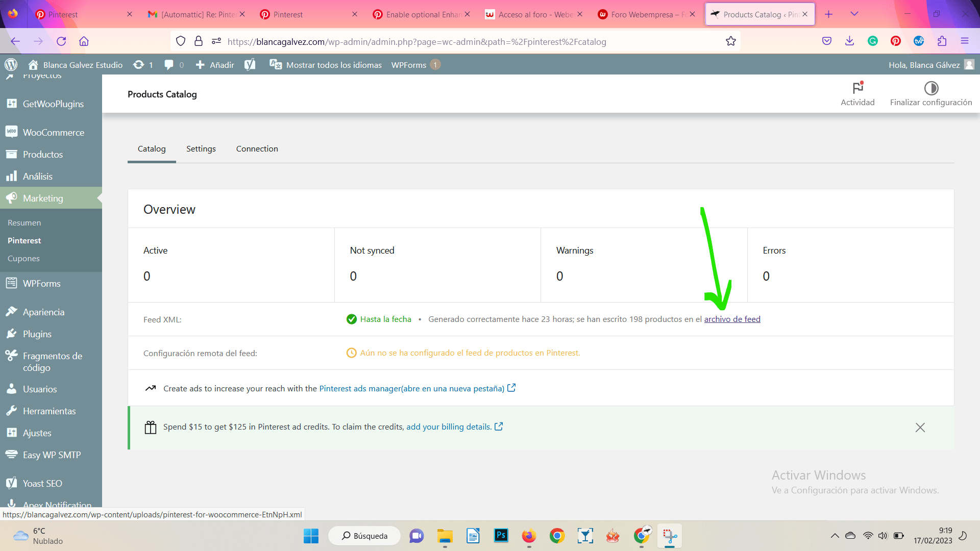Click Mostrar todos los idiomas
Screen dimensions: 980x551
coord(326,65)
